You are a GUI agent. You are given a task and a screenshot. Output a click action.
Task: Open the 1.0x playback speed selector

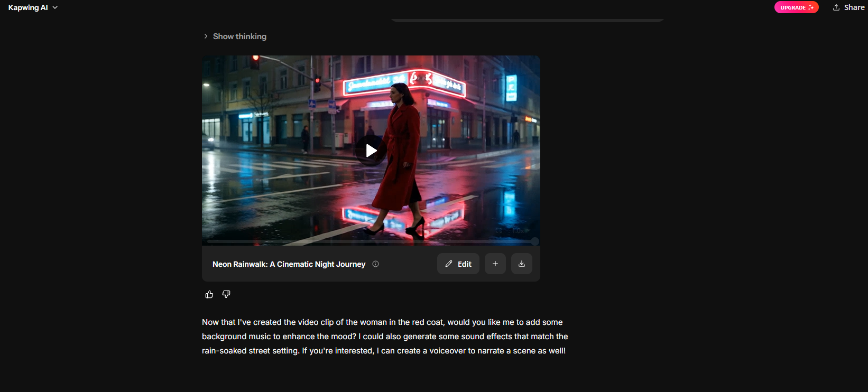(519, 231)
